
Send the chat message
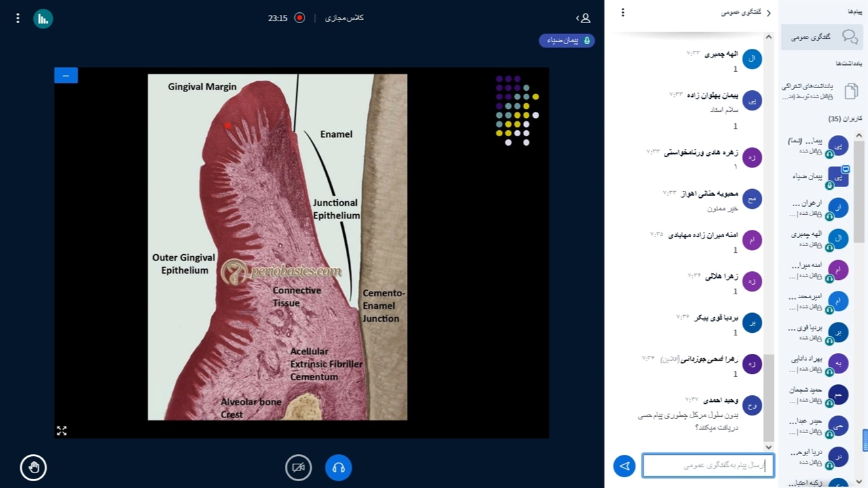(x=625, y=466)
